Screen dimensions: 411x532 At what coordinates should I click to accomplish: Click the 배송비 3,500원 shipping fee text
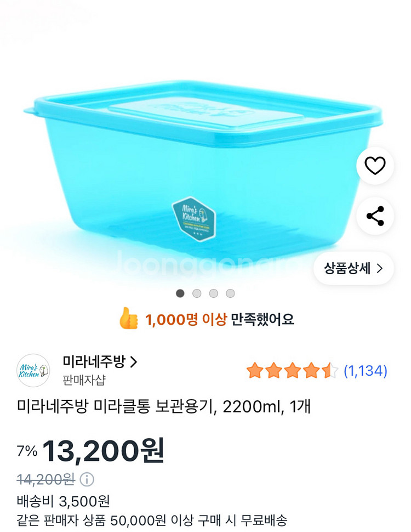[64, 501]
